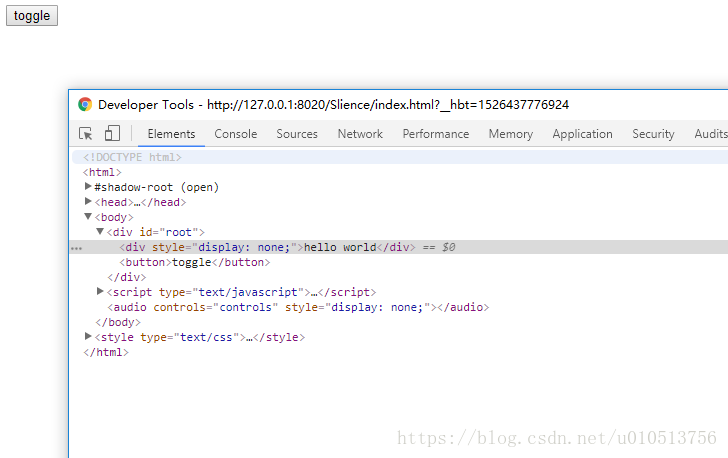The height and width of the screenshot is (458, 728).
Task: Click the toggle button on the page
Action: click(32, 15)
